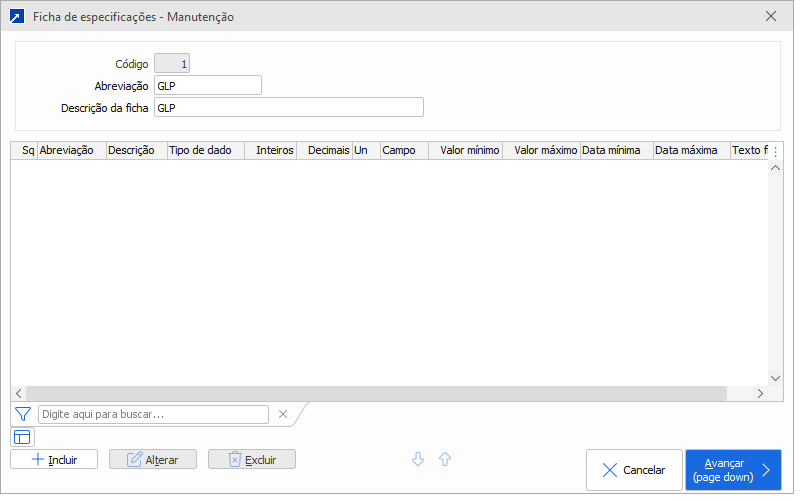Click into the Abreviação input field
This screenshot has width=808, height=501.
[208, 86]
